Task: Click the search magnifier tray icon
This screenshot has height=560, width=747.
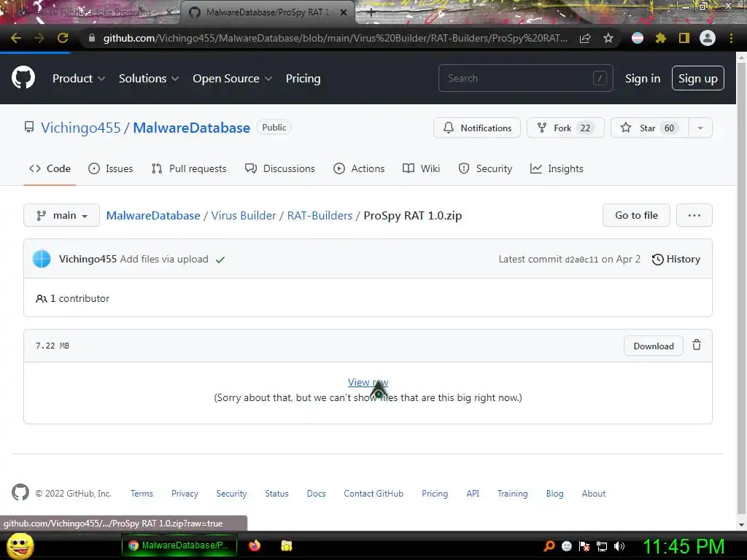Action: [x=549, y=546]
